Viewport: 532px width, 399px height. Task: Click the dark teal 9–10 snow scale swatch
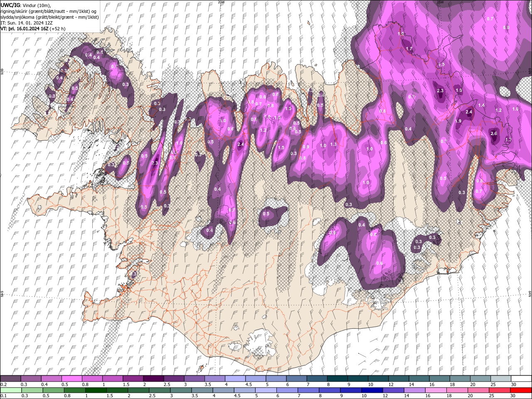click(x=358, y=379)
